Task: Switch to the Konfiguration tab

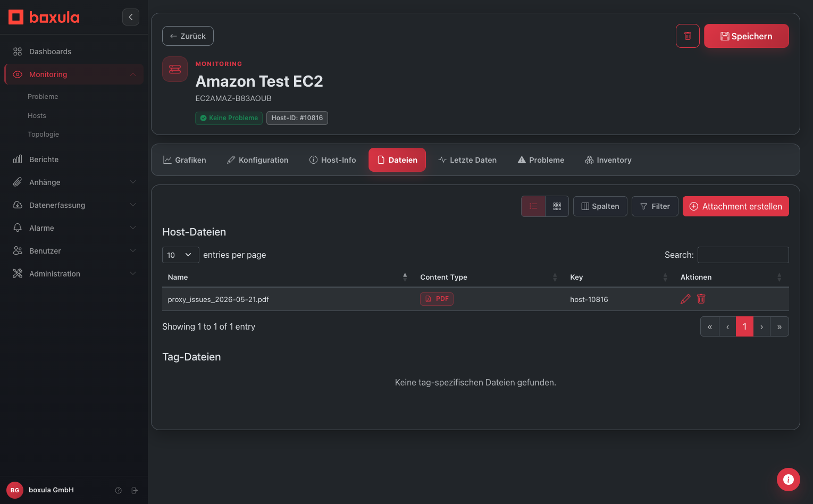Action: coord(258,160)
